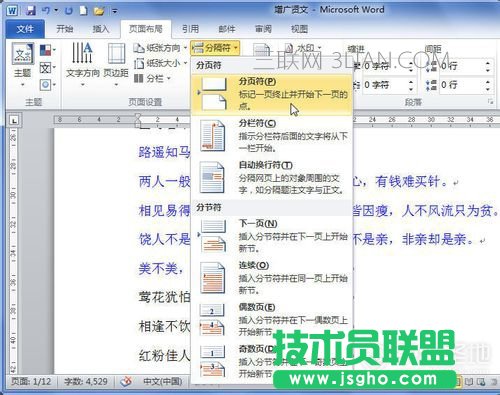
Task: Open the 主题 themes gallery
Action: tap(23, 65)
